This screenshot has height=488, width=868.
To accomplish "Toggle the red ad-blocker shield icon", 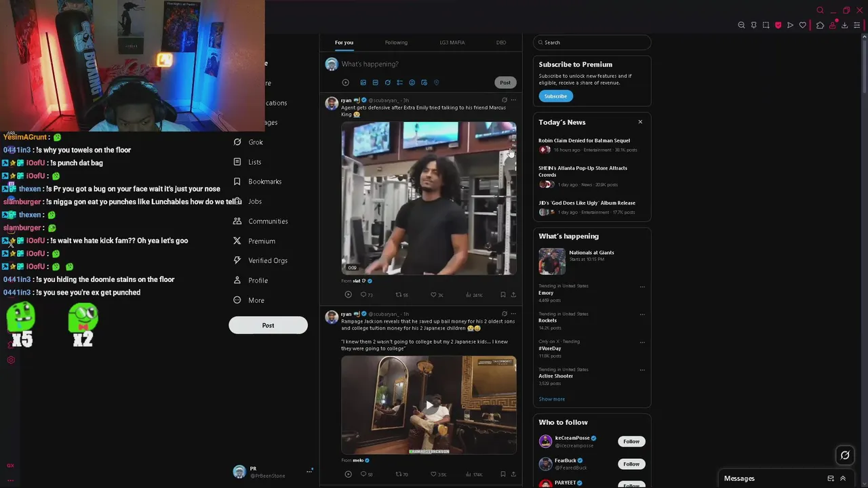I will click(778, 25).
